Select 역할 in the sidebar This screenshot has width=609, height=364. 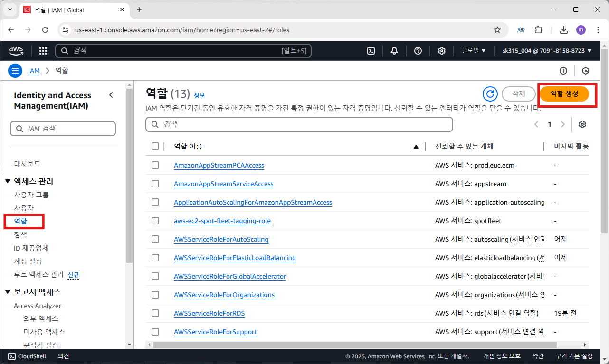click(20, 221)
